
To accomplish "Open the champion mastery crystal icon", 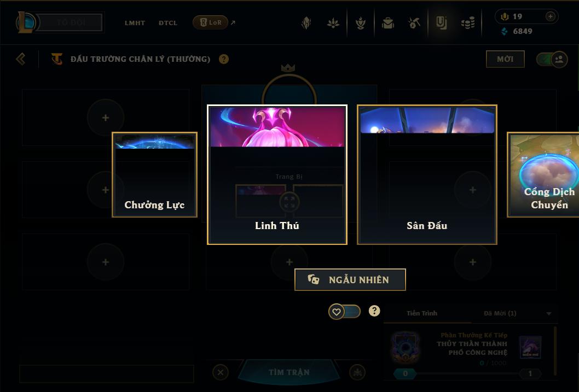I will (306, 23).
